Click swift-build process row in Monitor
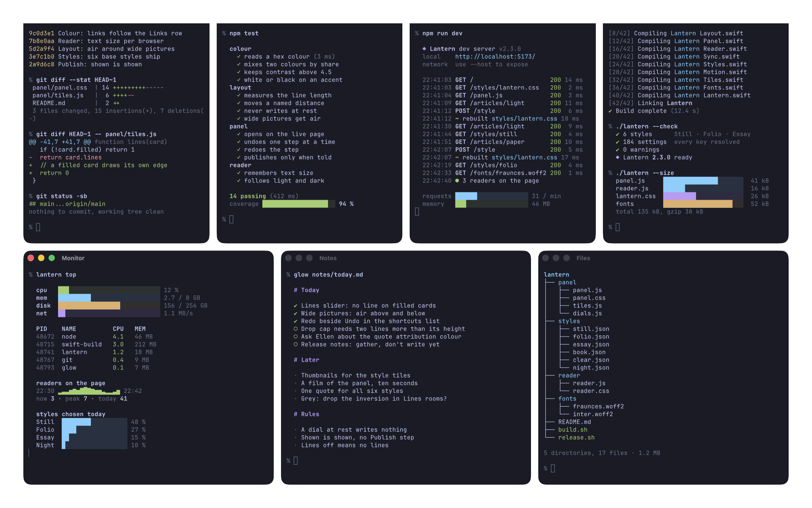Screen dimensions: 812x508 pos(96,344)
